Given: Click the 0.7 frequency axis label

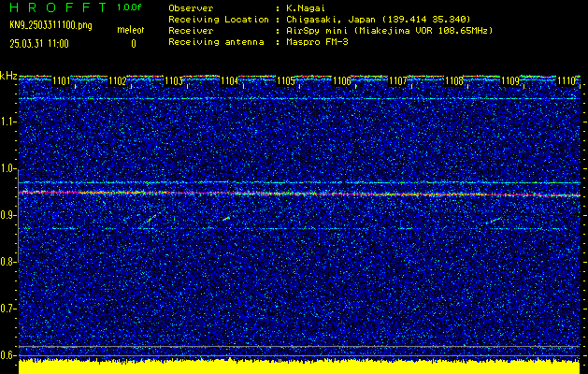Looking at the screenshot, I should tap(8, 309).
